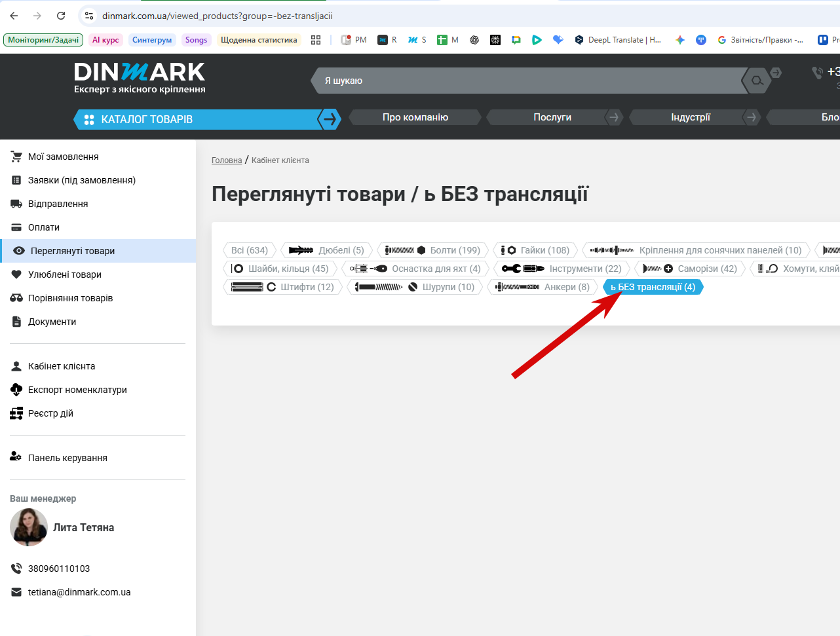Open the PM bookmark
Screen dimensions: 840x636
[354, 40]
